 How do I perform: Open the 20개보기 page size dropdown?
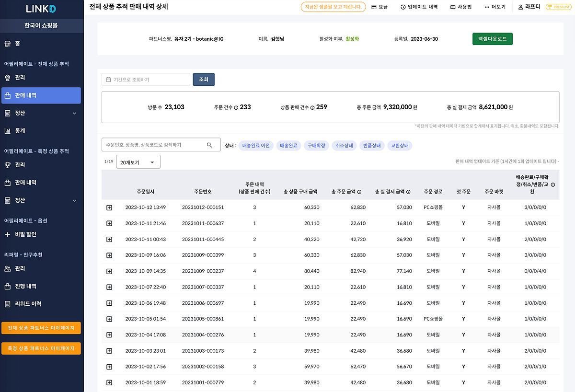coord(138,162)
